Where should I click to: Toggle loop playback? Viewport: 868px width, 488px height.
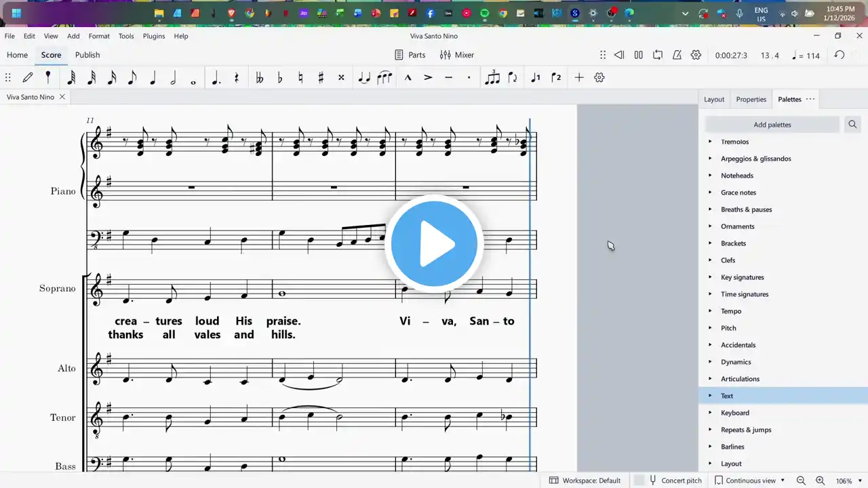[x=658, y=55]
